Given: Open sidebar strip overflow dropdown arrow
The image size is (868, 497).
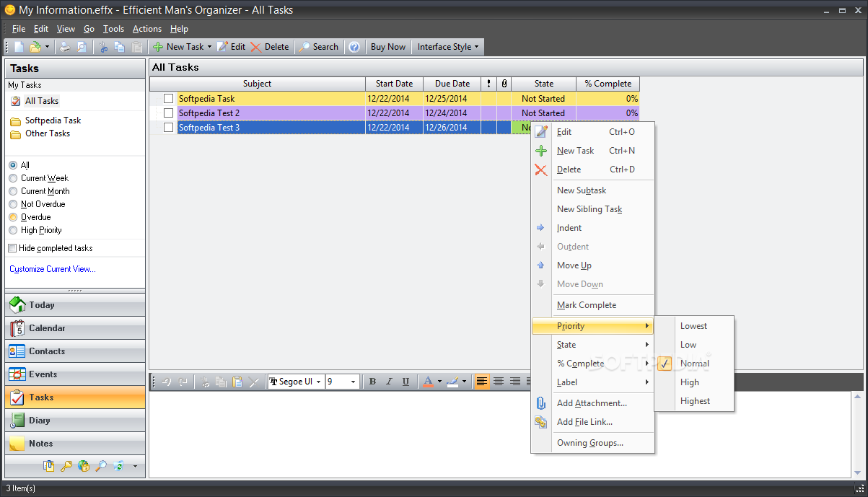Looking at the screenshot, I should click(135, 466).
